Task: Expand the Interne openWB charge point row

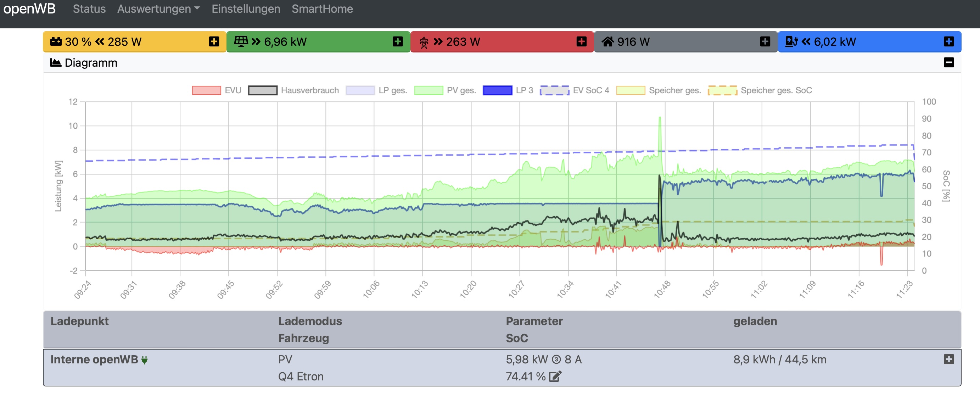Action: tap(948, 359)
